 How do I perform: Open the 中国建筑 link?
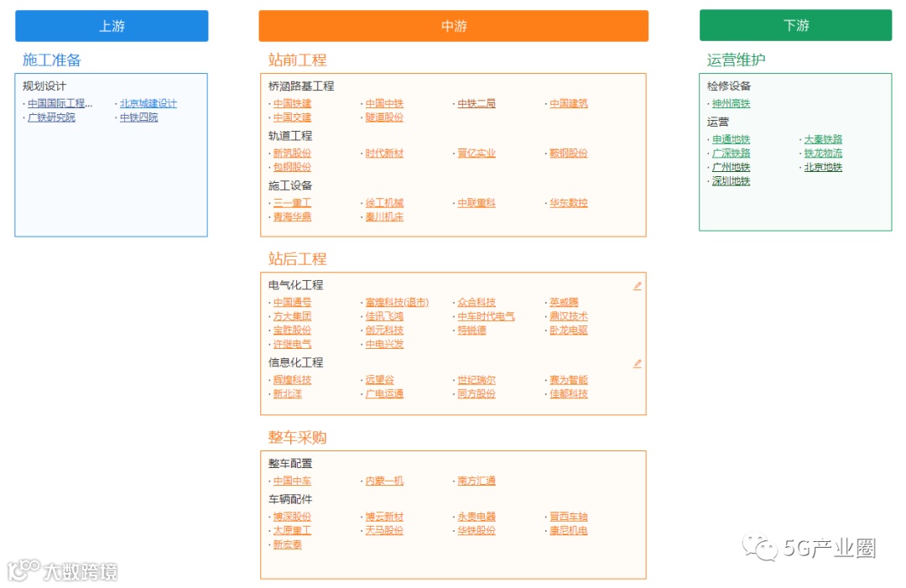pos(569,103)
